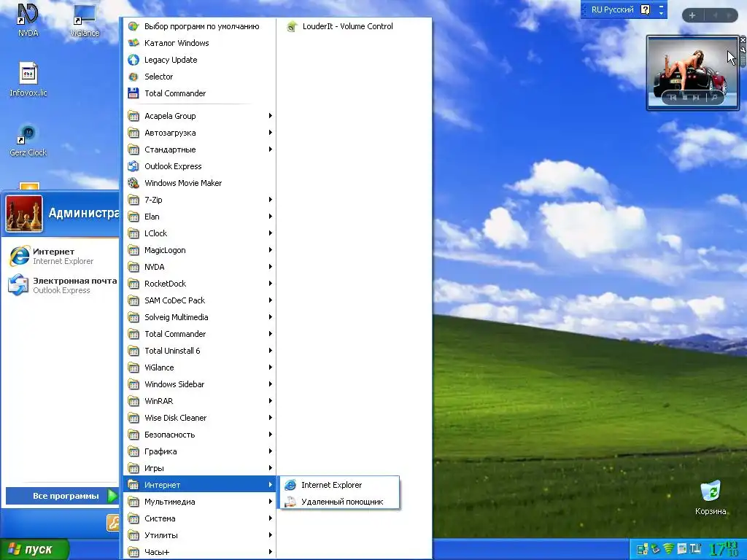
Task: Skip to next picture in slideshow gadget
Action: coord(696,98)
